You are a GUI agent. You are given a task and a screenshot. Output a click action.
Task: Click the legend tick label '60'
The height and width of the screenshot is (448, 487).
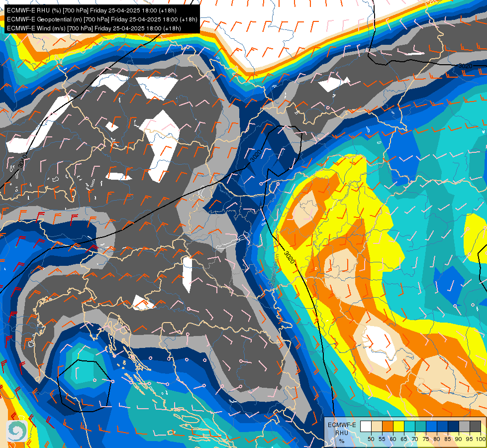point(393,439)
